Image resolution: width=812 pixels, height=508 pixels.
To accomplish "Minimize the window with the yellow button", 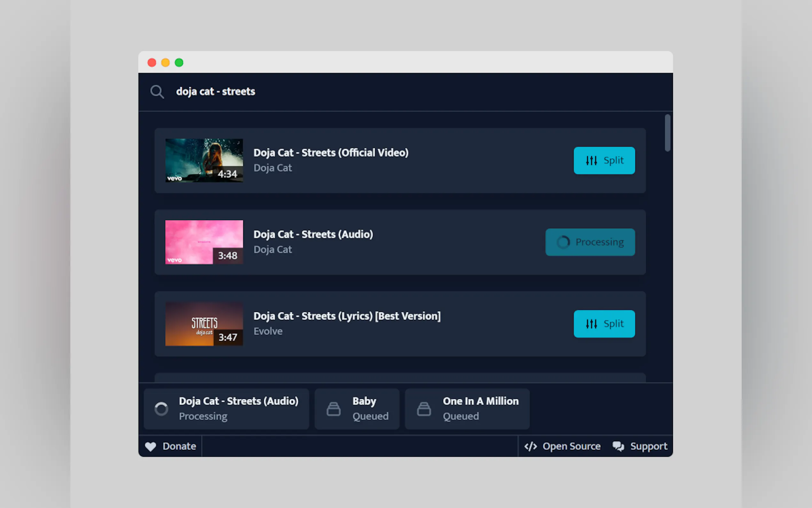I will 166,62.
